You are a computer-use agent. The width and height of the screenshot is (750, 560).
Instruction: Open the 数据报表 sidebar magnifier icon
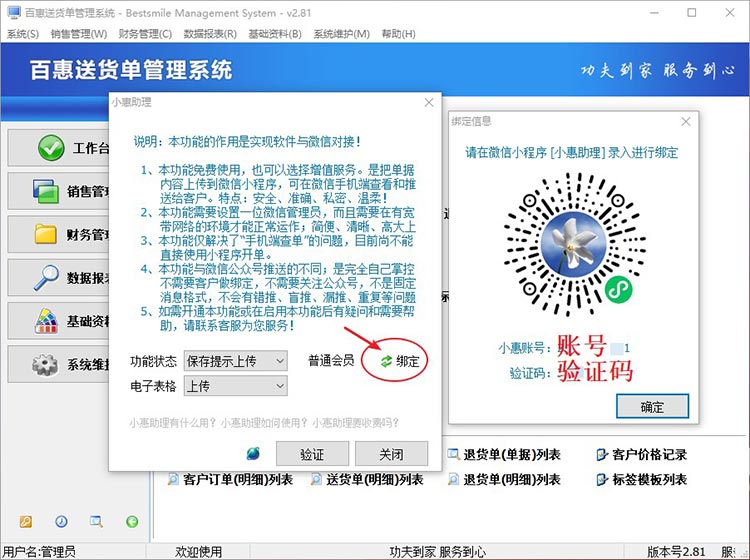coord(46,277)
